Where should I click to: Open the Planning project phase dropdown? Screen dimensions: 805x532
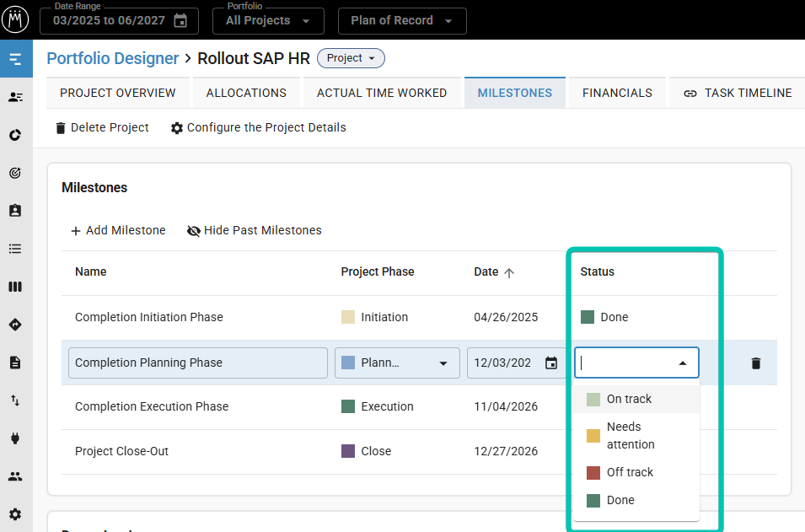[397, 363]
